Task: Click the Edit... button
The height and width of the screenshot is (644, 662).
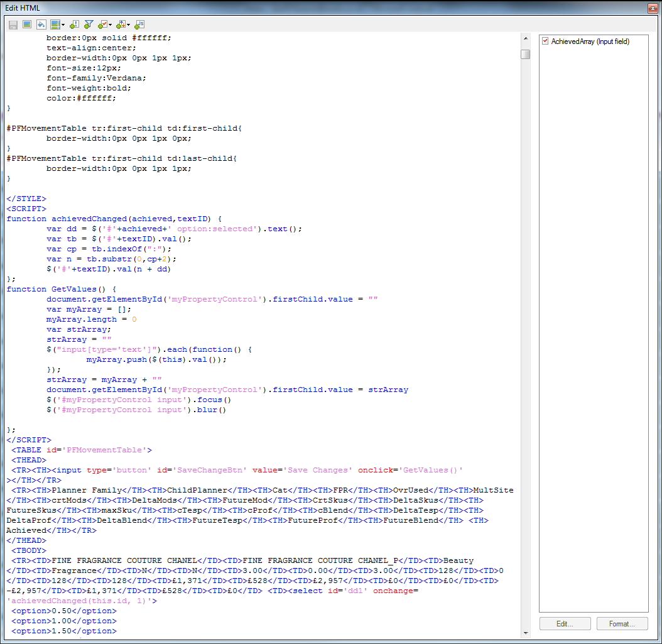Action: pyautogui.click(x=565, y=624)
